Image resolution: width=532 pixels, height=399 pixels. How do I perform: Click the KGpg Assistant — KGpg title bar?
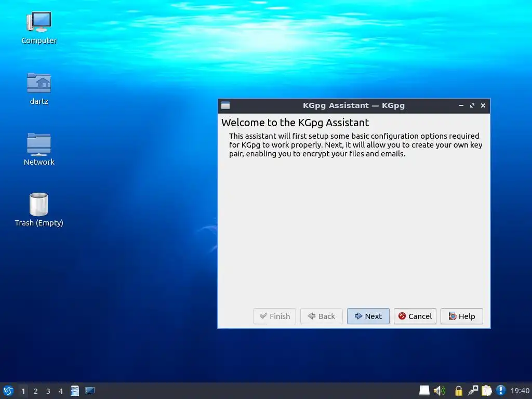click(x=353, y=105)
